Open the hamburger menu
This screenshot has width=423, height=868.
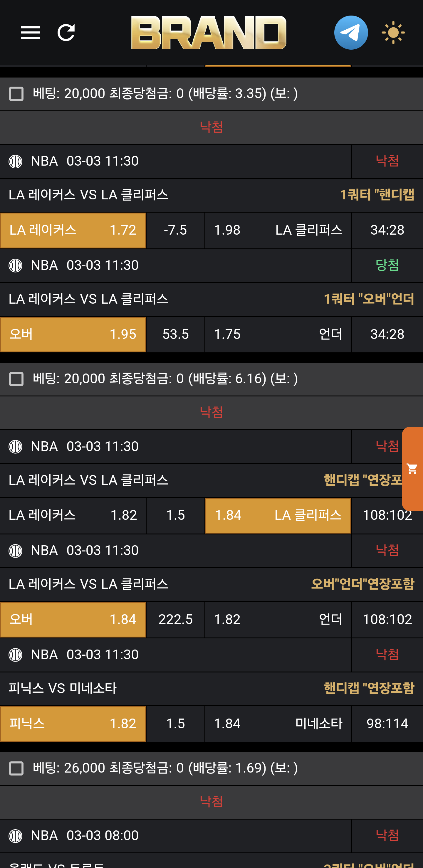[x=30, y=33]
